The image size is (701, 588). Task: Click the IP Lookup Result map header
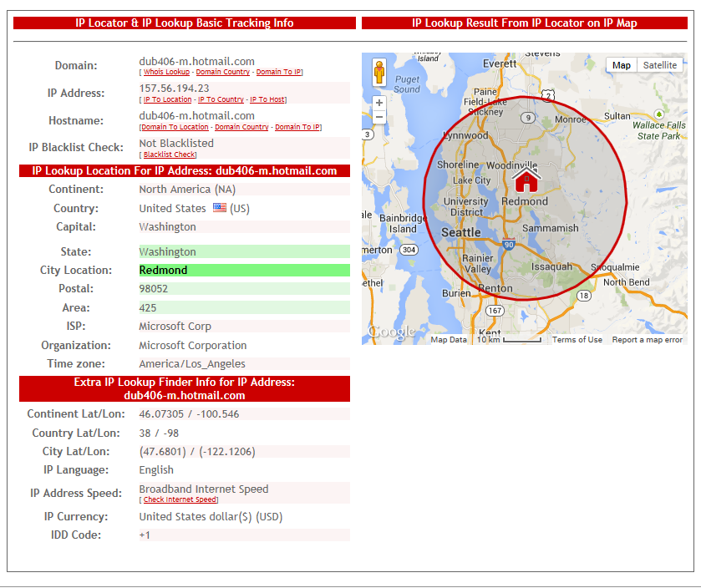click(525, 23)
